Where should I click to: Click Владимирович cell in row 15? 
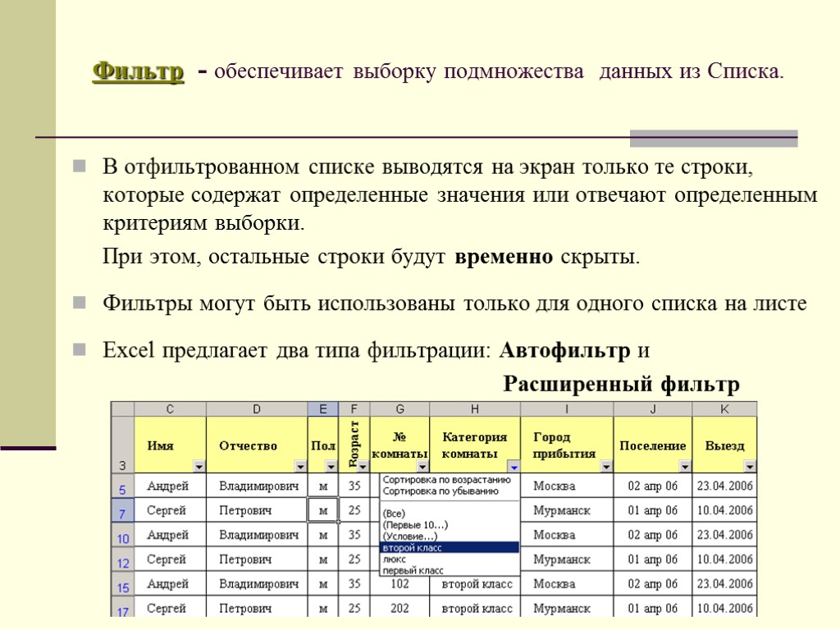click(x=257, y=584)
